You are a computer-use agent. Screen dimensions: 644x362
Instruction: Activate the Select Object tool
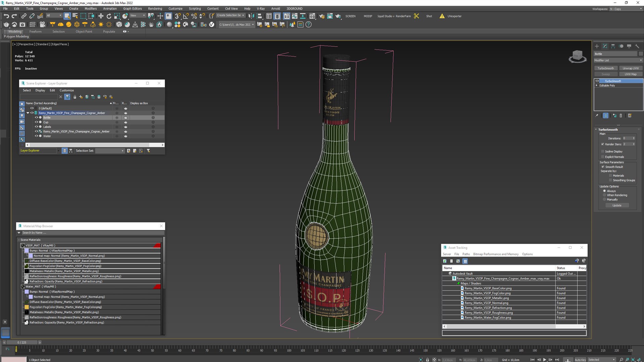[67, 16]
